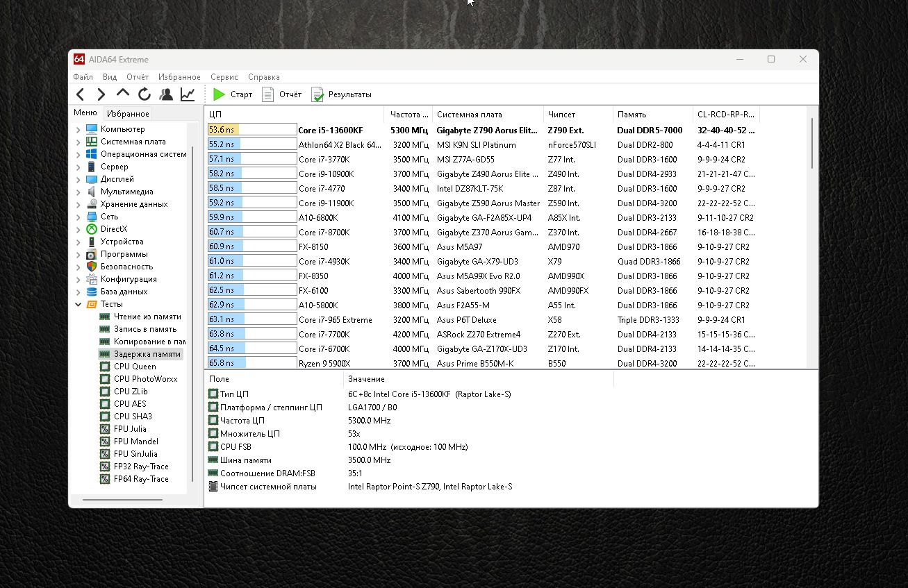Click the AIDA64 app icon in title bar
Screen dimensions: 908x588
point(79,59)
